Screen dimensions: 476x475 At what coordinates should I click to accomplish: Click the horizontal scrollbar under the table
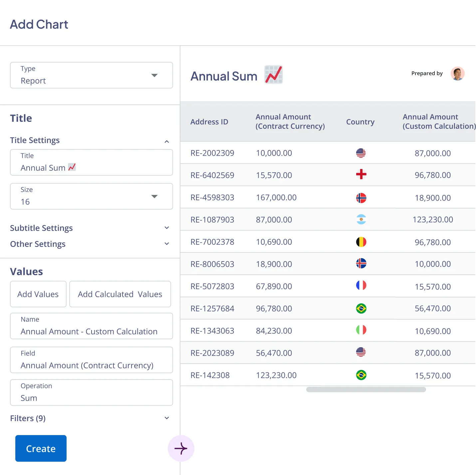(x=366, y=390)
